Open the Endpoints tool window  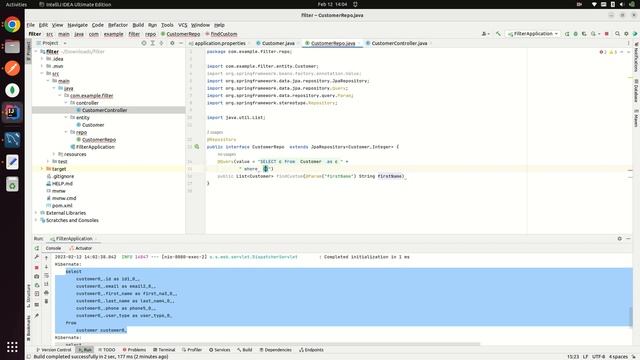(x=311, y=350)
